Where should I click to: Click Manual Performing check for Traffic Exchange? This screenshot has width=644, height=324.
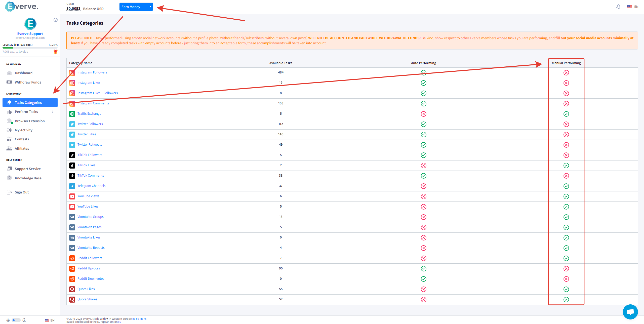point(566,114)
